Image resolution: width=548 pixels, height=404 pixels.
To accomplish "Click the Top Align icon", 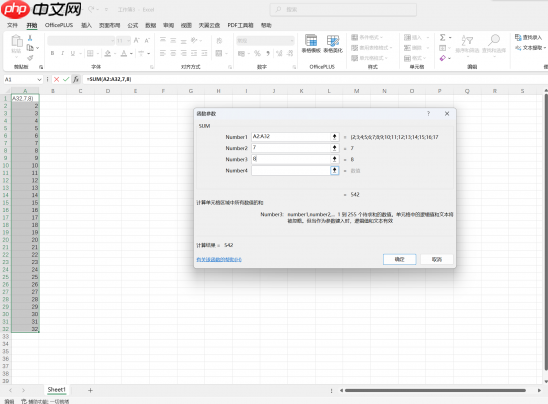I will pyautogui.click(x=163, y=40).
